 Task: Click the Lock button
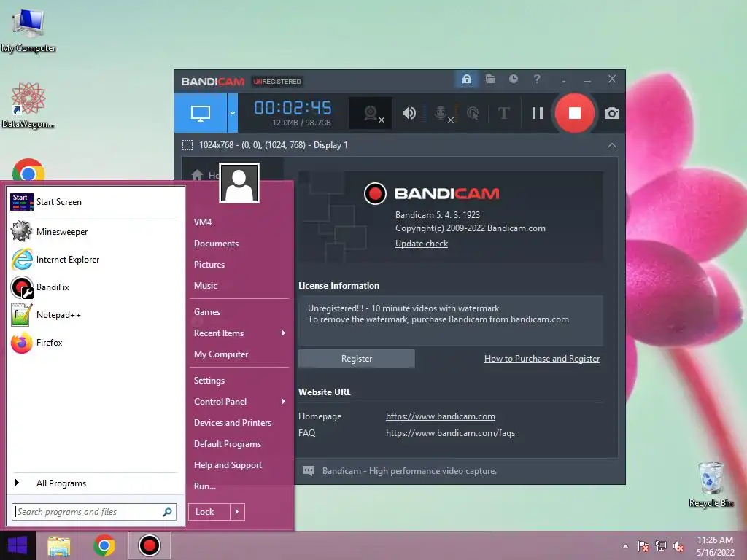[209, 512]
